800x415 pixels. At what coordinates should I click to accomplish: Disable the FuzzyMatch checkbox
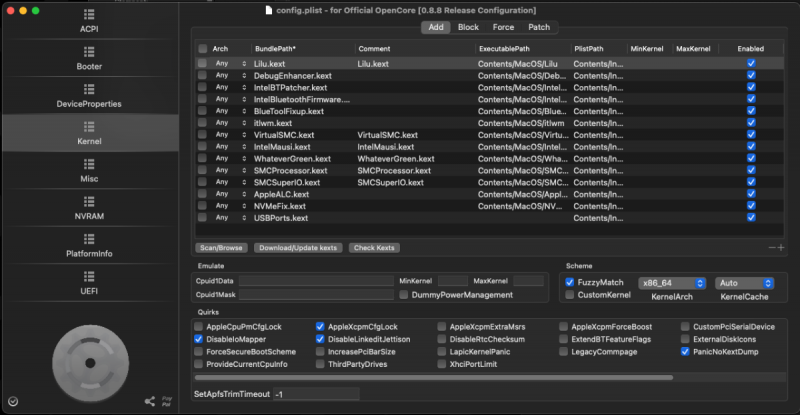click(570, 283)
